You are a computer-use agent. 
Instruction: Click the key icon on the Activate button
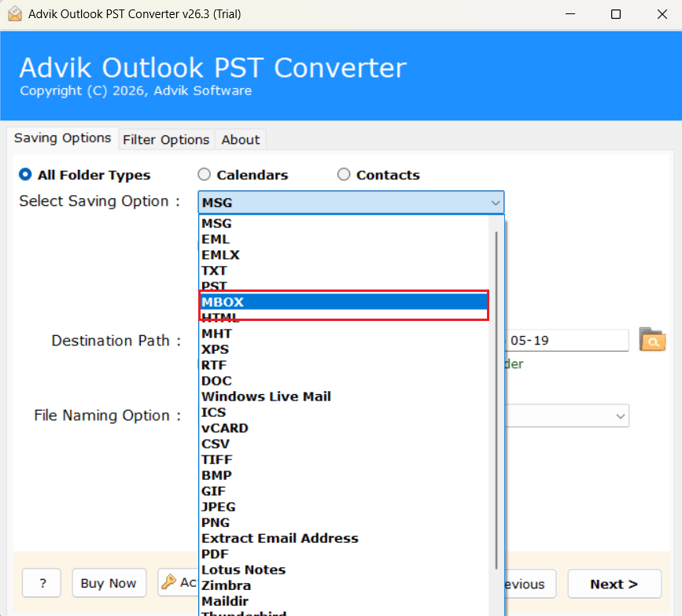pyautogui.click(x=169, y=582)
